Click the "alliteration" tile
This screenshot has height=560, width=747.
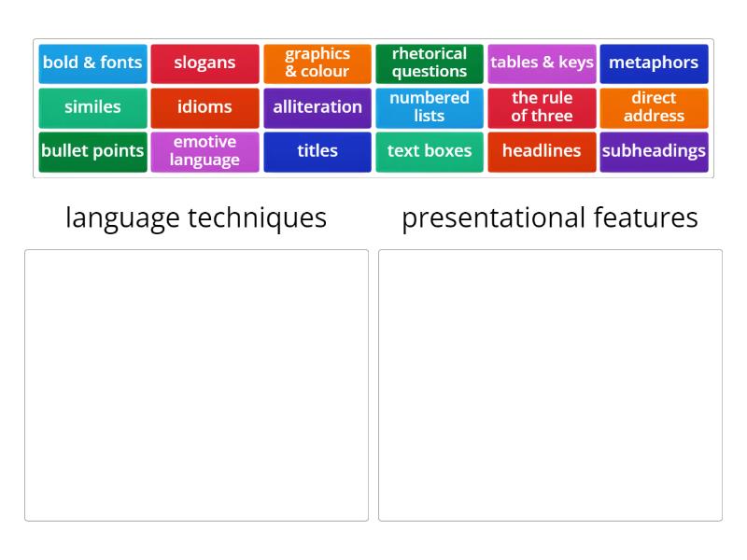[x=317, y=107]
